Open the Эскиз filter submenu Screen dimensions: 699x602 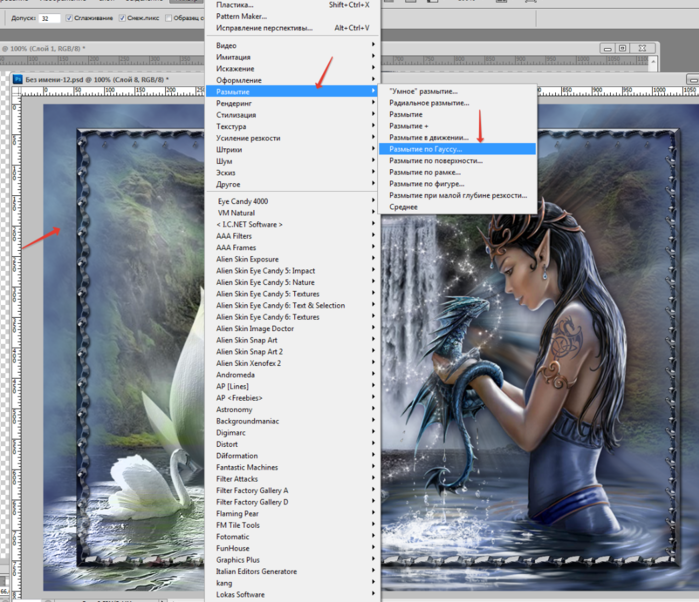point(293,173)
